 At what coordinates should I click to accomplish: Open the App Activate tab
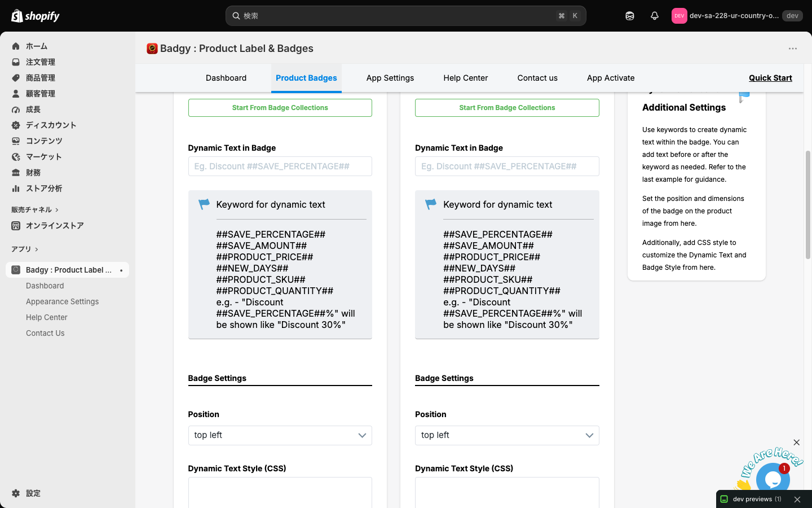coord(611,78)
